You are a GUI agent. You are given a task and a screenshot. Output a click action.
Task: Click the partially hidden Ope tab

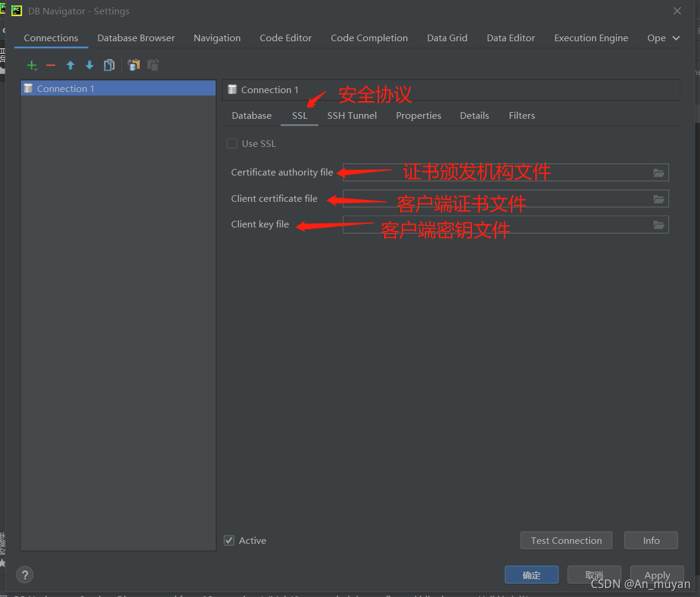pos(656,38)
